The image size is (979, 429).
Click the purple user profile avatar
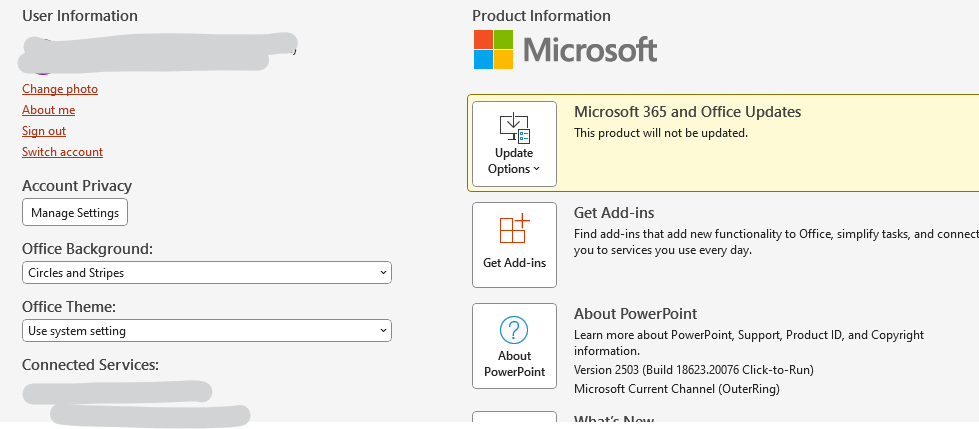[40, 67]
